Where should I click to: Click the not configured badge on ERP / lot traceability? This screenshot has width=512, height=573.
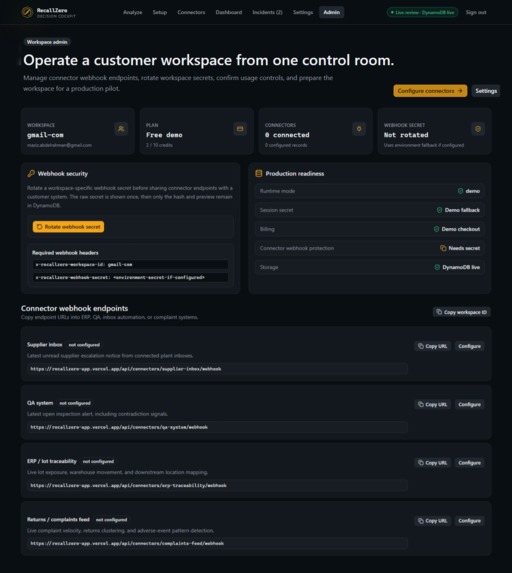(x=98, y=462)
